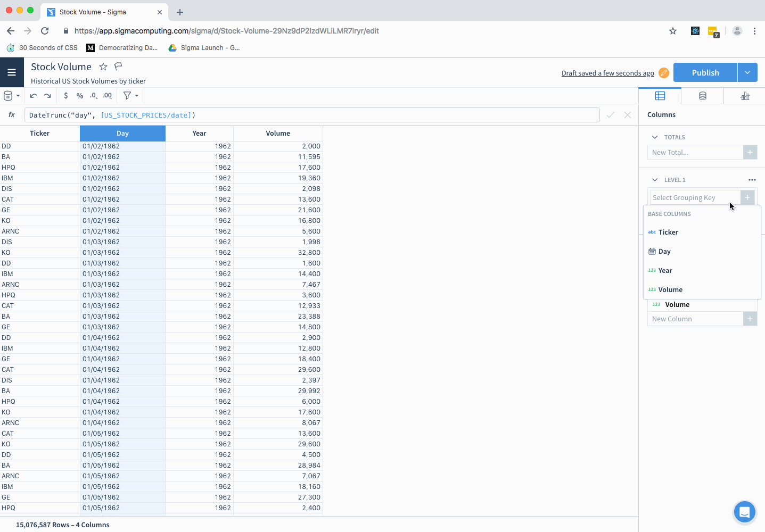Screen dimensions: 765x532
Task: Confirm formula with checkmark icon
Action: 611,115
